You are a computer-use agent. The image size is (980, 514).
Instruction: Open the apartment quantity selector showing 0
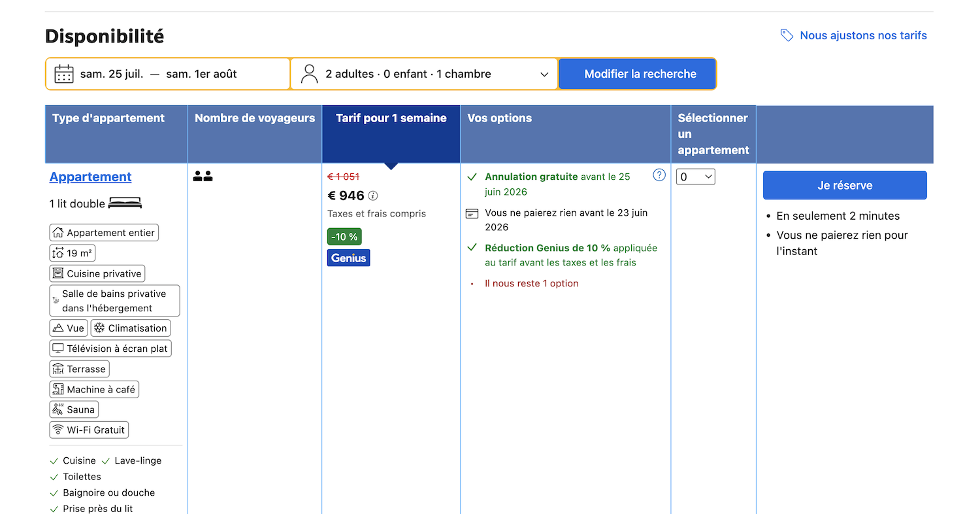[x=695, y=176]
